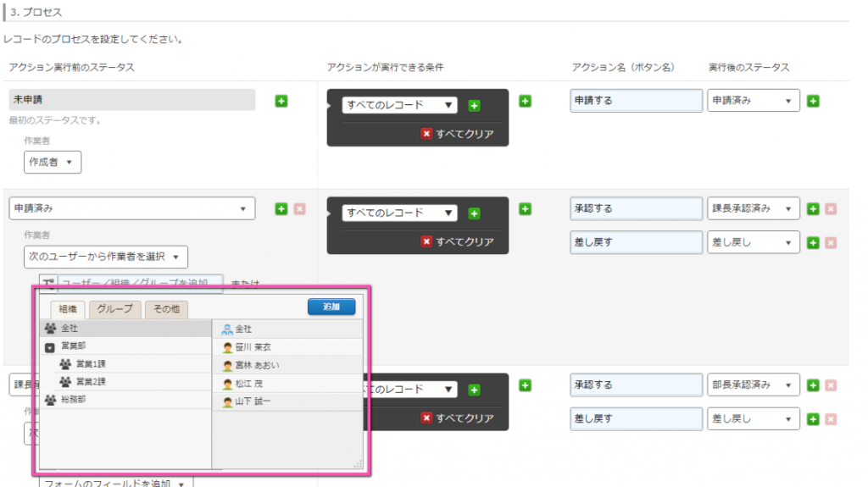
Task: Open 次のユーザーから作業者を選択 dropdown
Action: [x=106, y=257]
